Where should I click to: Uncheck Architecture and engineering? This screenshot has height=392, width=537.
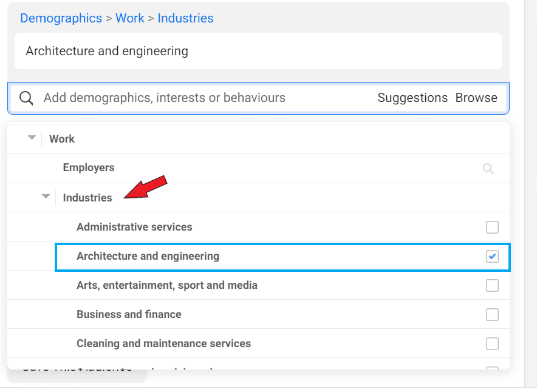tap(492, 255)
